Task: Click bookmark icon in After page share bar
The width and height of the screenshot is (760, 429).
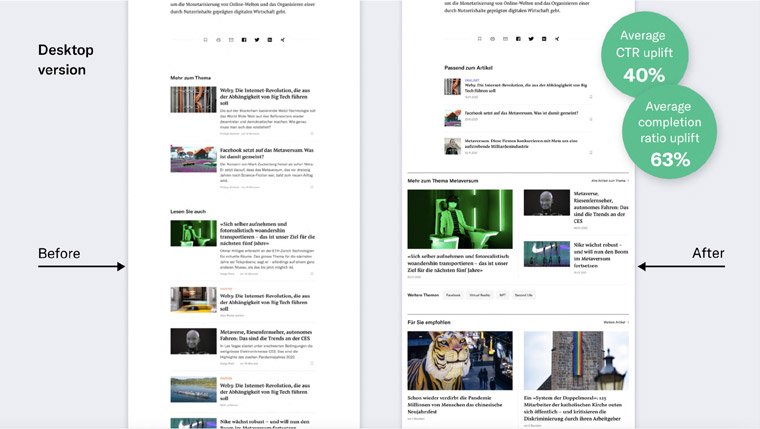Action: point(480,39)
